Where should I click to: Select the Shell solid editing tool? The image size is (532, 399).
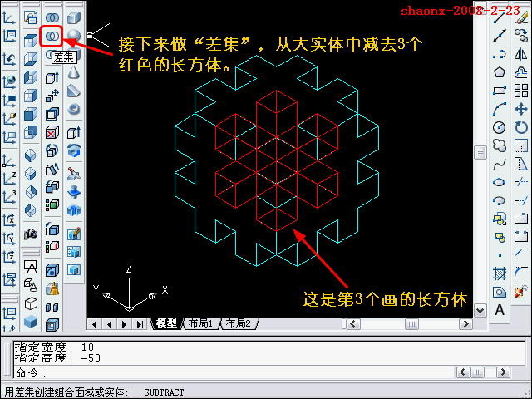52,325
